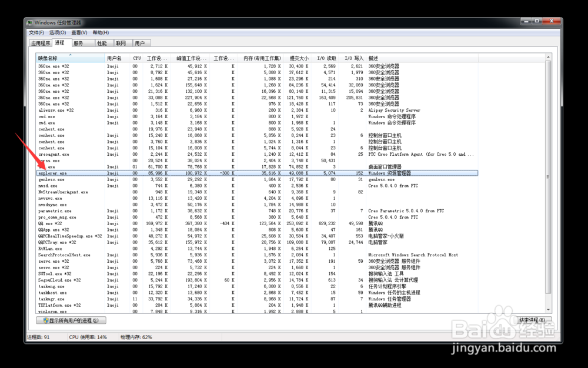Screen dimensions: 588x368
Task: Select the pro_comm_msg.exe process
Action: pos(57,218)
